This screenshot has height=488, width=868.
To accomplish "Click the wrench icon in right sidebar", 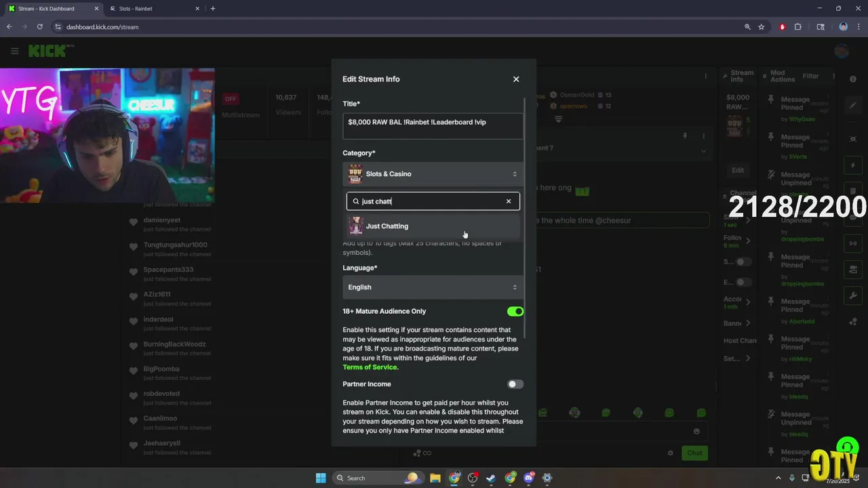I will point(853,296).
